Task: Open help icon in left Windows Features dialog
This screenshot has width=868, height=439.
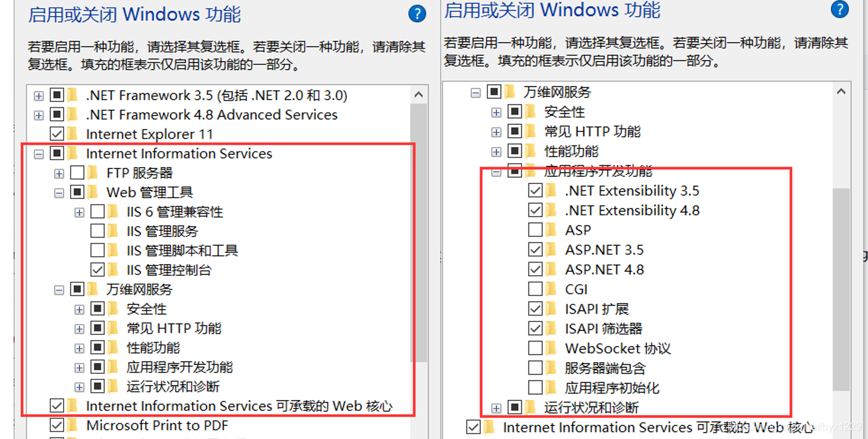Action: (417, 13)
